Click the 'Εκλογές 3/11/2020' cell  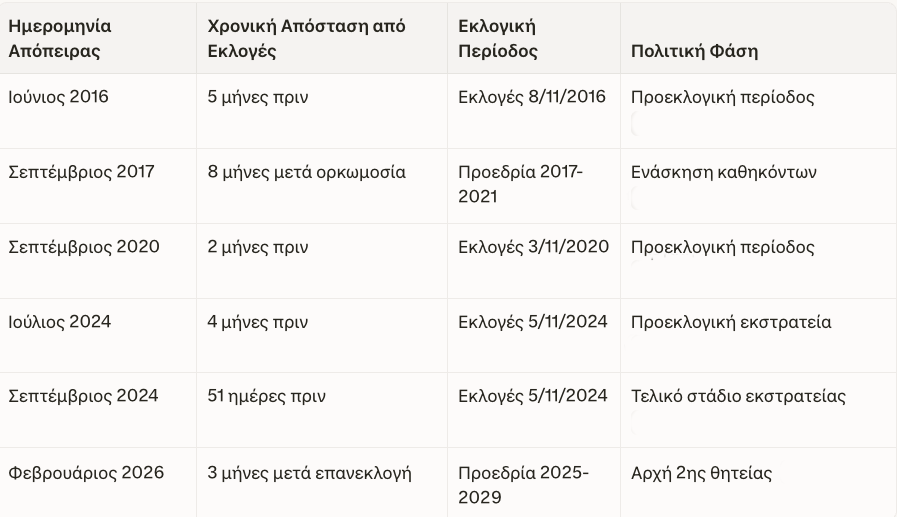[533, 247]
